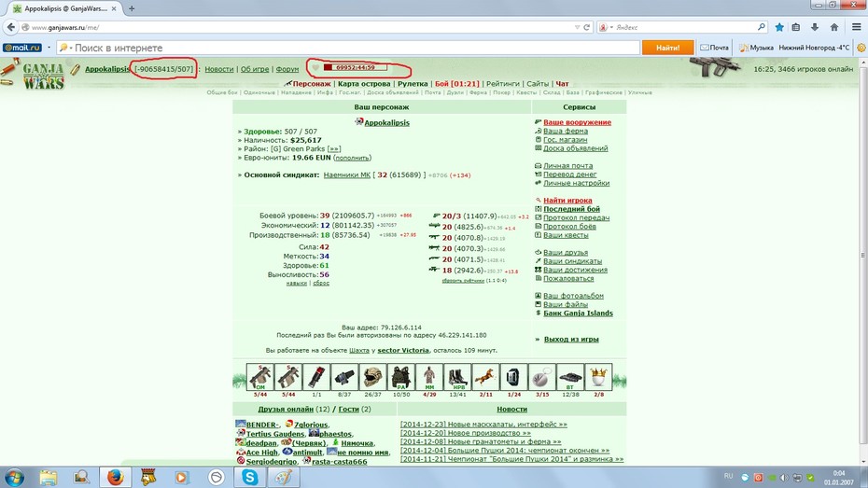Open the Персонаж menu item
Image resolution: width=868 pixels, height=488 pixels.
(312, 84)
